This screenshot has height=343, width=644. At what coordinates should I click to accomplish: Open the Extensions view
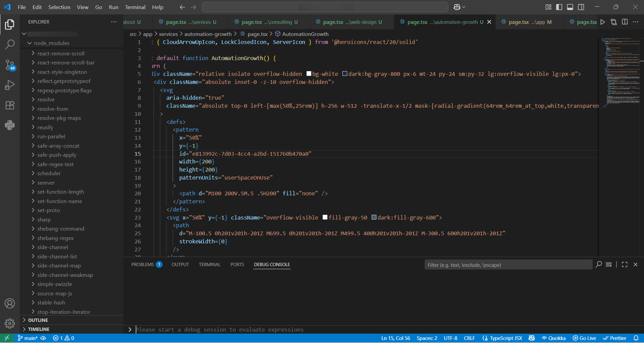[x=10, y=105]
